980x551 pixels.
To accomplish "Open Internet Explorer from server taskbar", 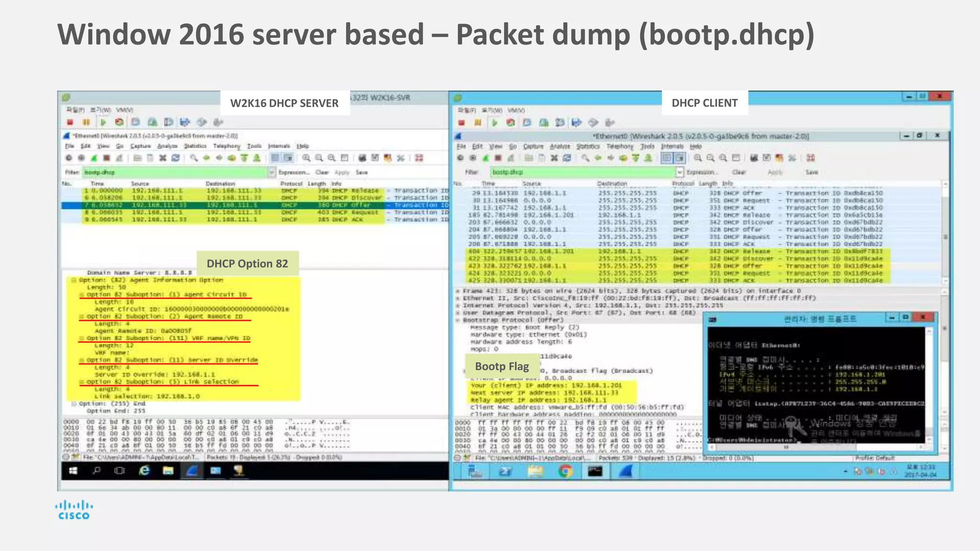I will coord(144,471).
